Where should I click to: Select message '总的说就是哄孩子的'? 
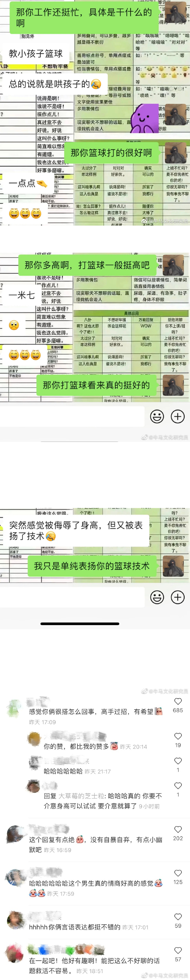click(55, 84)
